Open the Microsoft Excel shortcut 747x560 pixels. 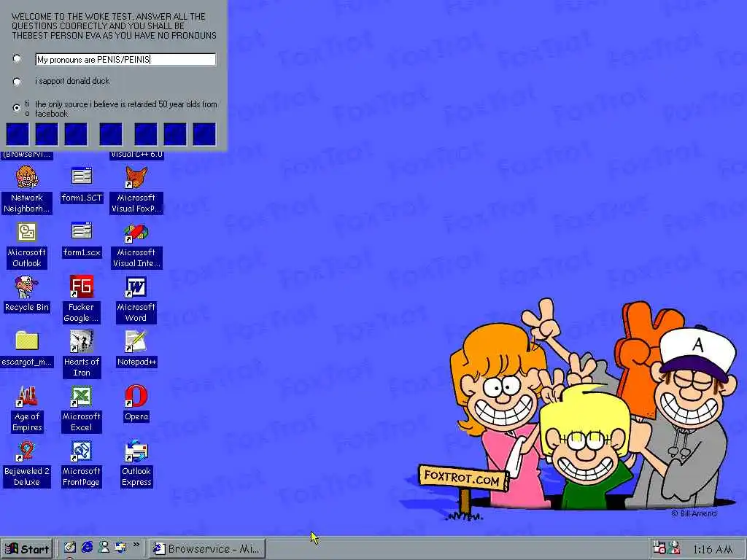click(x=82, y=409)
